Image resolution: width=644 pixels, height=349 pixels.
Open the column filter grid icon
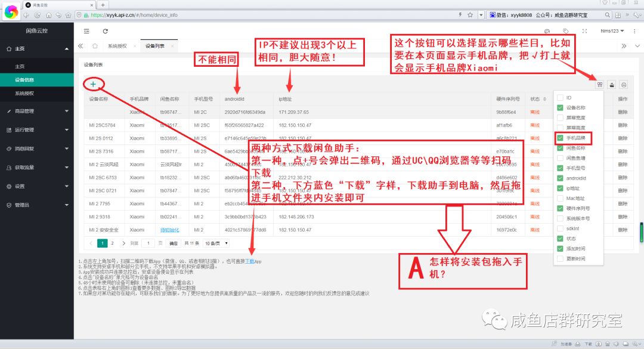click(x=599, y=85)
